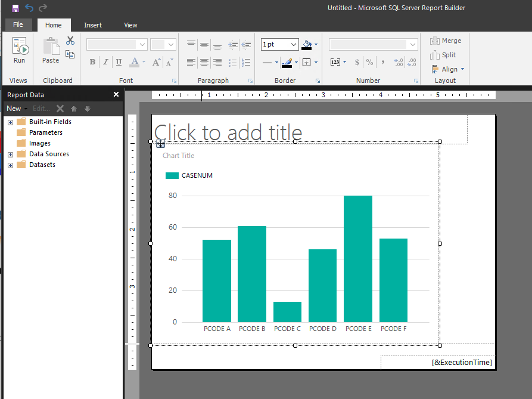
Task: Expand the Built-in Fields tree node
Action: tap(10, 122)
